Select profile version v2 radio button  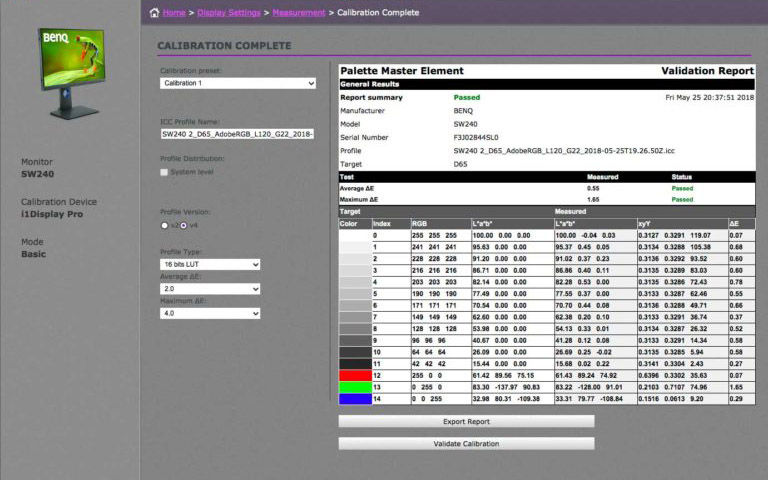coord(165,225)
